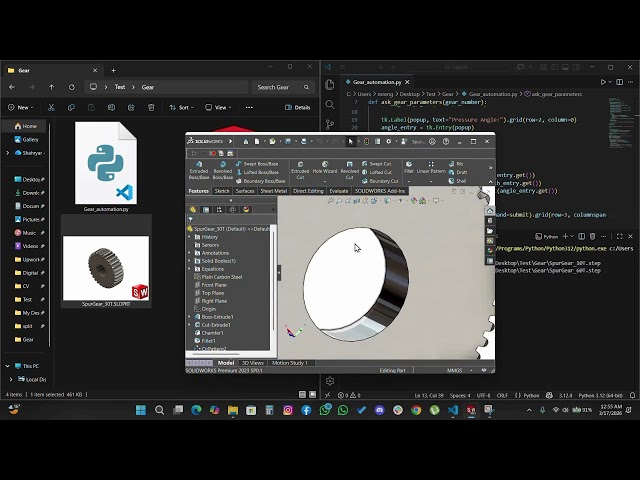Select Gear_automation.py file in Explorer
This screenshot has width=640, height=480.
tap(106, 167)
